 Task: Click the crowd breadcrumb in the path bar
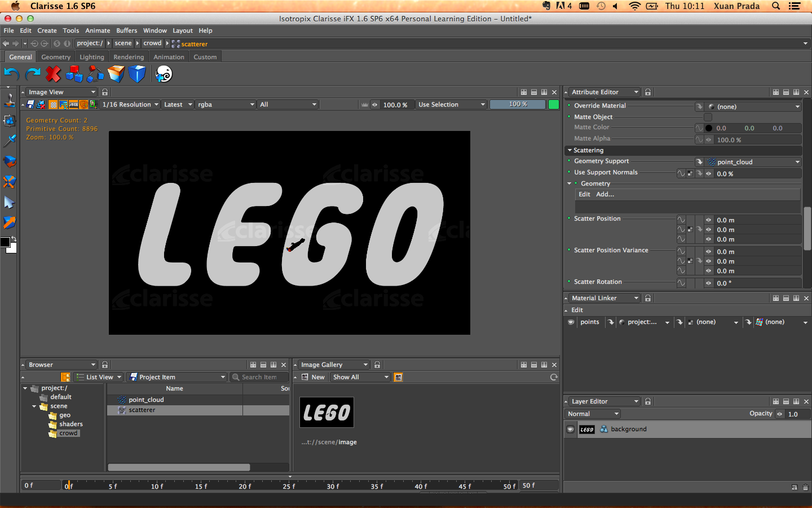click(x=152, y=43)
